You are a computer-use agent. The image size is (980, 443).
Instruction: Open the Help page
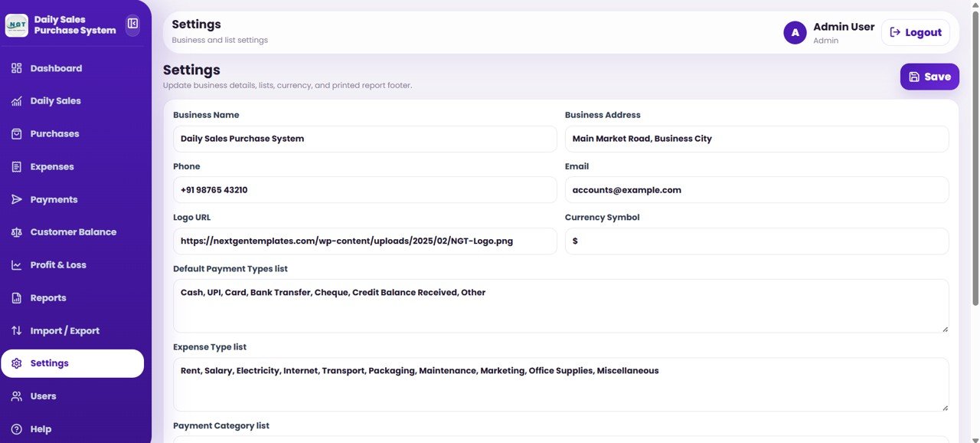point(72,429)
